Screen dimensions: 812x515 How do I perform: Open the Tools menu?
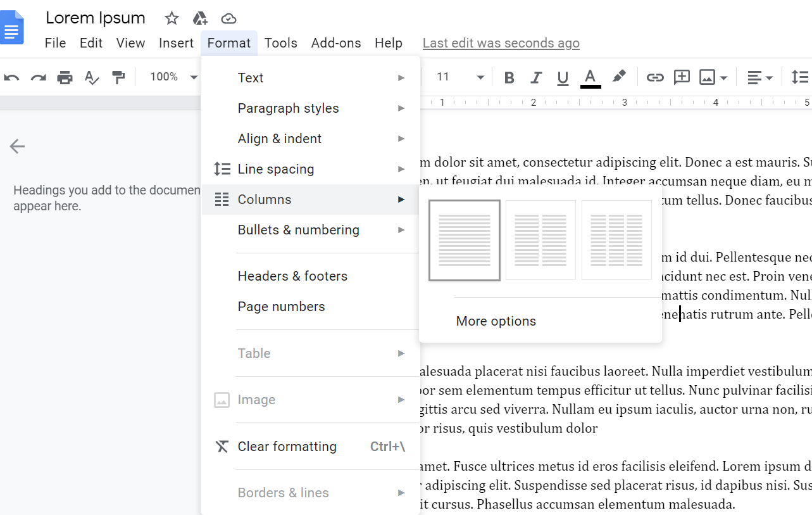(x=281, y=42)
